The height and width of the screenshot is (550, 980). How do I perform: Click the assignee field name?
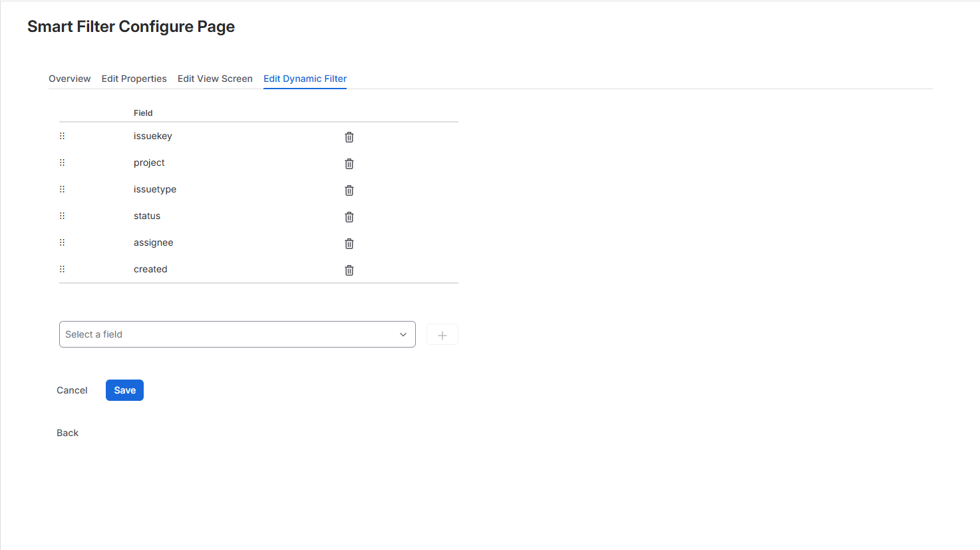point(154,242)
